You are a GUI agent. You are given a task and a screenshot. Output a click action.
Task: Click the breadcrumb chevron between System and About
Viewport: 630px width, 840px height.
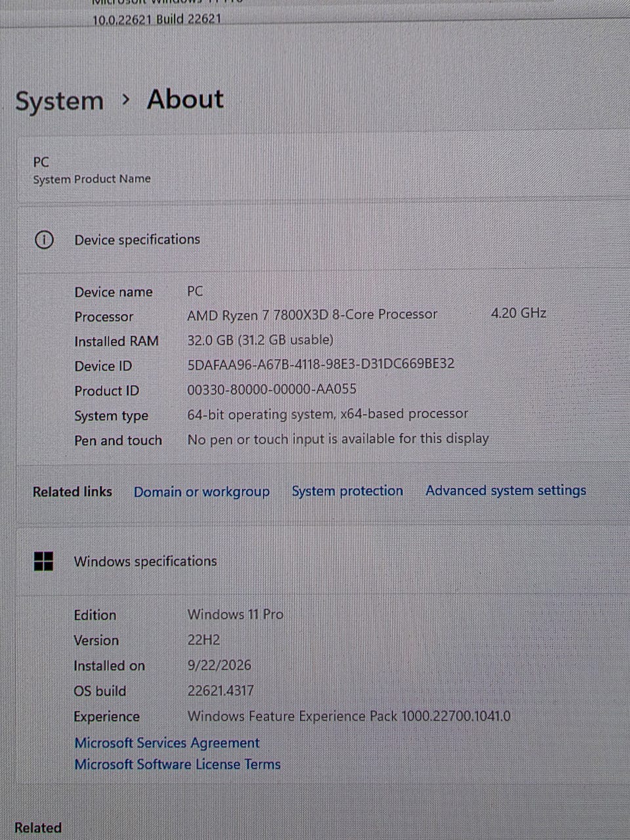tap(125, 100)
